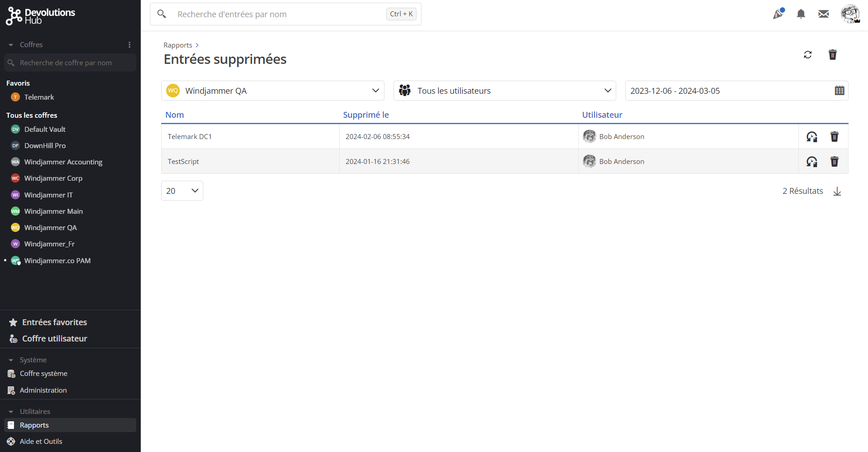Sort by the Nom column header
Viewport: 868px width, 452px height.
click(174, 115)
